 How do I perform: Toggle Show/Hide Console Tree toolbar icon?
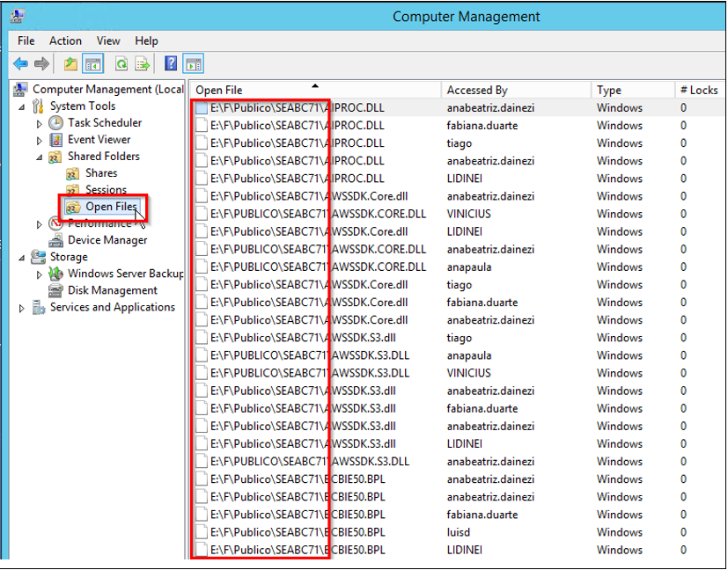tap(92, 63)
